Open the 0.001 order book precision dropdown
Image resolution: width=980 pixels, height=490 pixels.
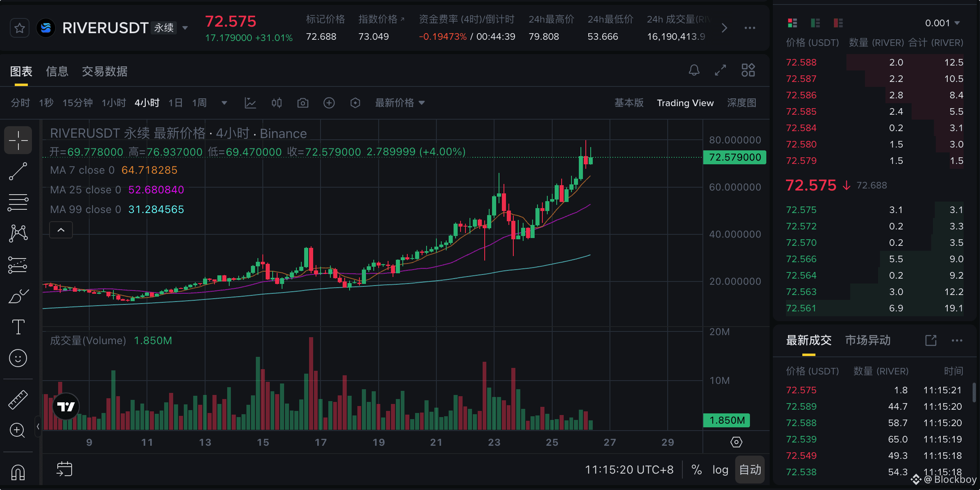point(942,23)
